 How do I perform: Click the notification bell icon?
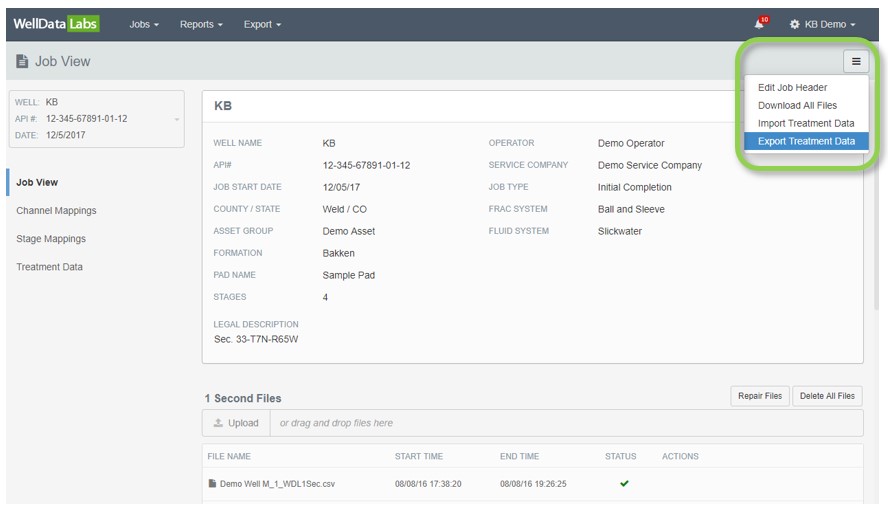click(760, 24)
